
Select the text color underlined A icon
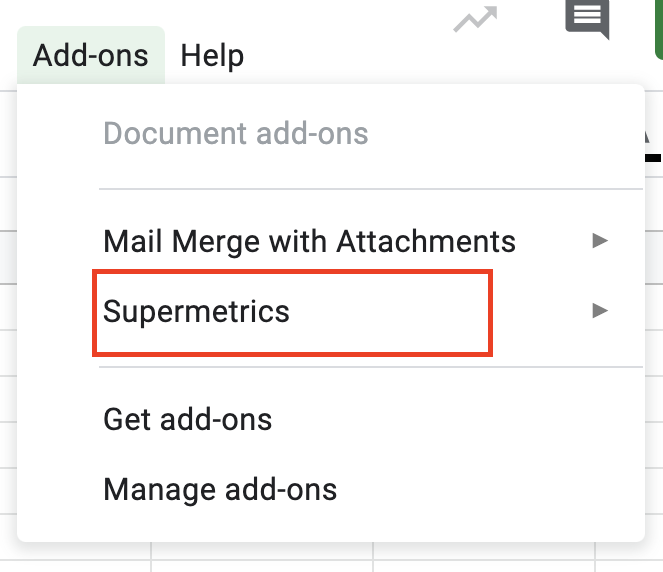652,147
